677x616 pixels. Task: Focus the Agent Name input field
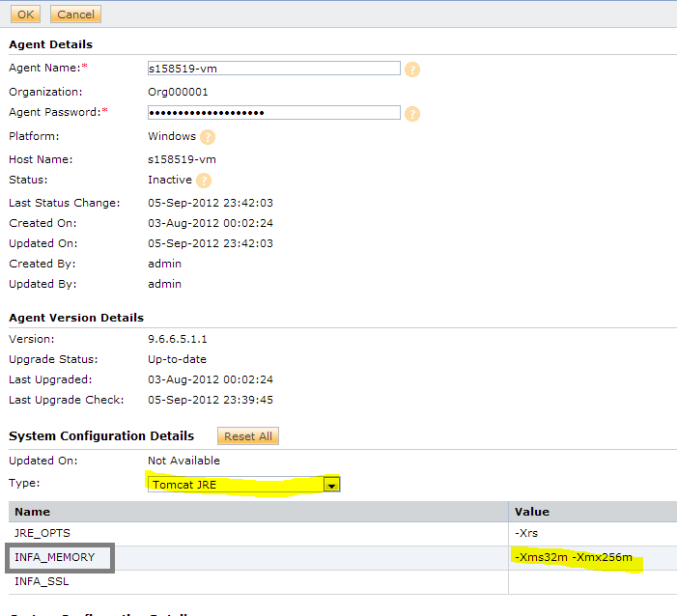pos(274,69)
